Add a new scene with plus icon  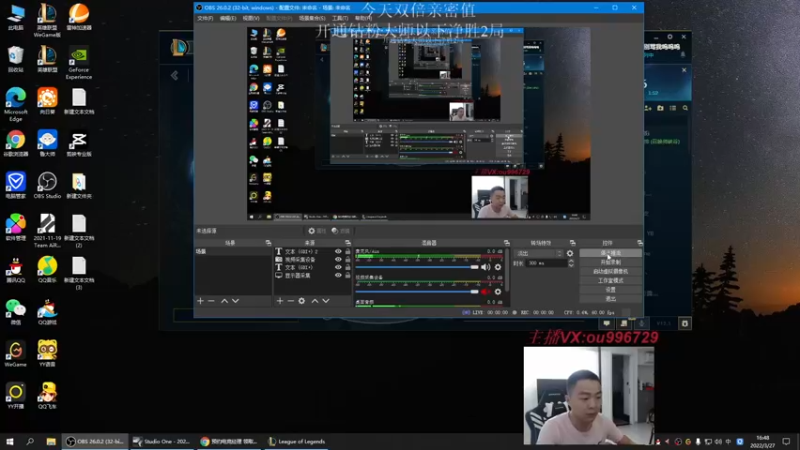pos(200,301)
